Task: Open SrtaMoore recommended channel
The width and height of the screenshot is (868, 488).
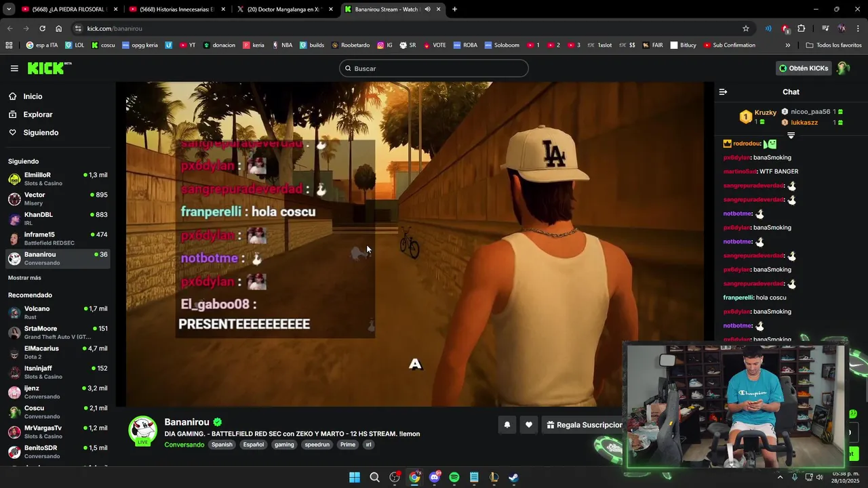Action: point(58,332)
